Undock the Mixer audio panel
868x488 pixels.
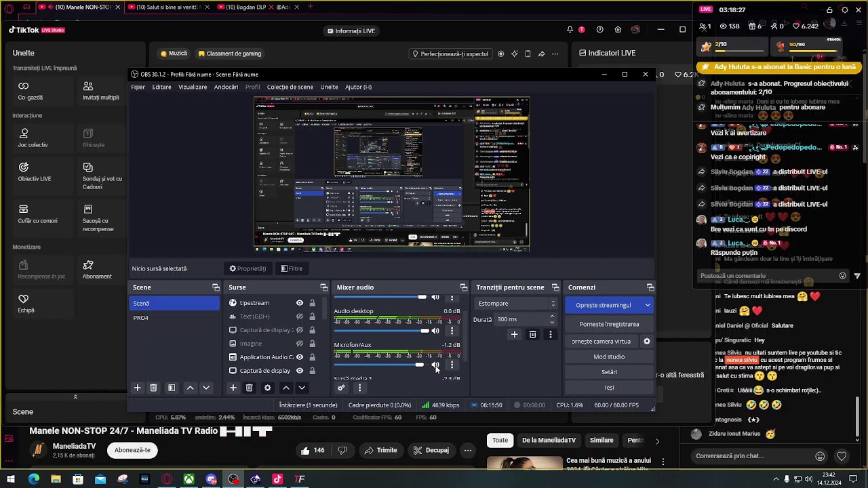pos(463,287)
